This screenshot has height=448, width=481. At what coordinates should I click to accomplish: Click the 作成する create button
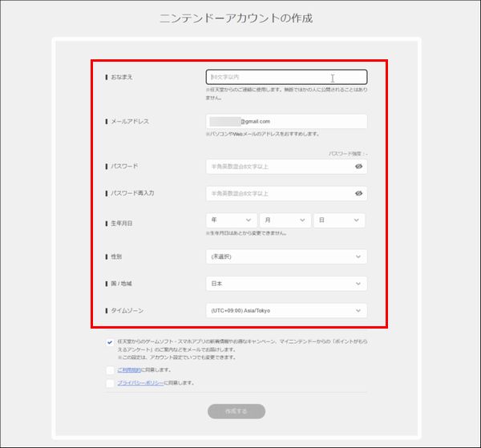pos(236,411)
